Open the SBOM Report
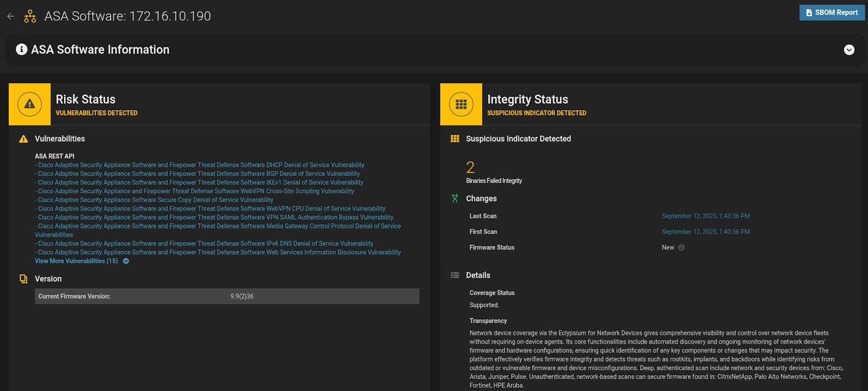Image resolution: width=868 pixels, height=391 pixels. (832, 12)
